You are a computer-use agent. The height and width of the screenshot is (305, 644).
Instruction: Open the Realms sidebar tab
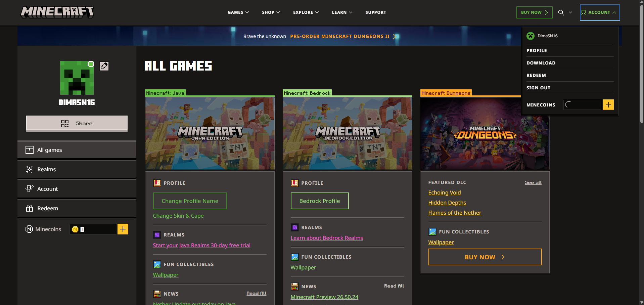click(x=77, y=169)
